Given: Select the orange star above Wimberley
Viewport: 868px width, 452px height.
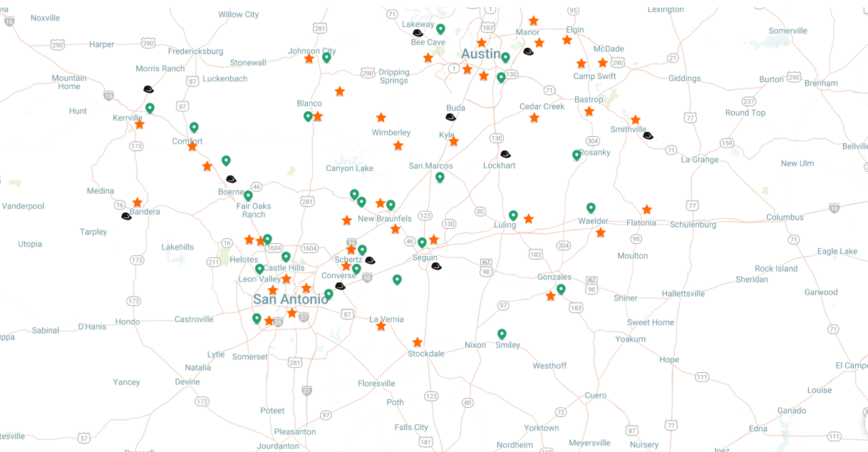Looking at the screenshot, I should tap(381, 118).
